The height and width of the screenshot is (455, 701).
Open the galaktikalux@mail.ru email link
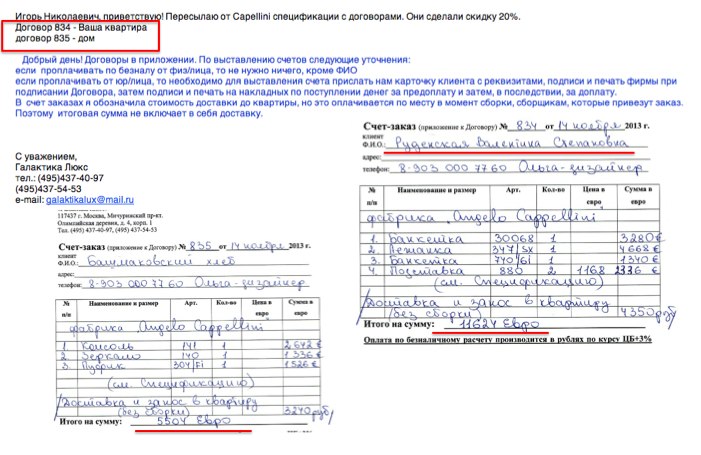click(90, 200)
